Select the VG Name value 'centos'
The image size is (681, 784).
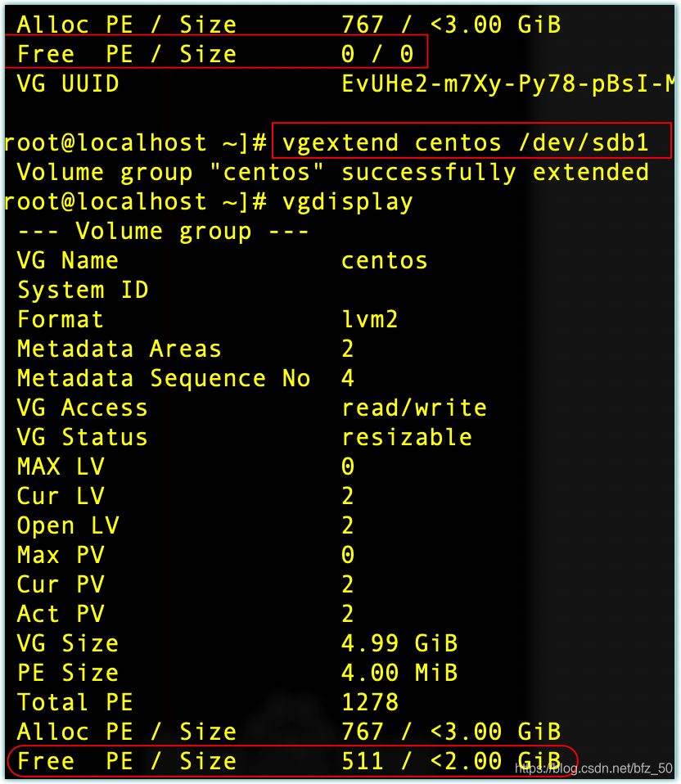click(x=385, y=261)
